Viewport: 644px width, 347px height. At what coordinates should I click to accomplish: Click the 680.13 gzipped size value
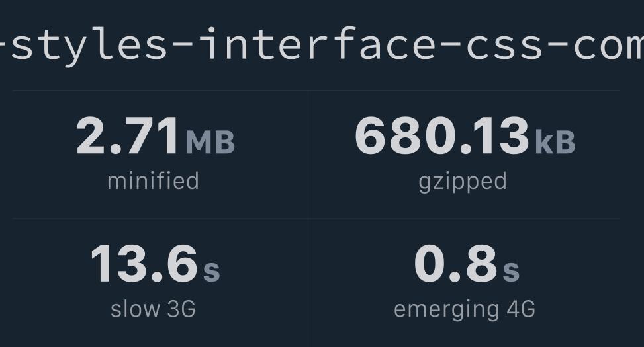click(441, 137)
